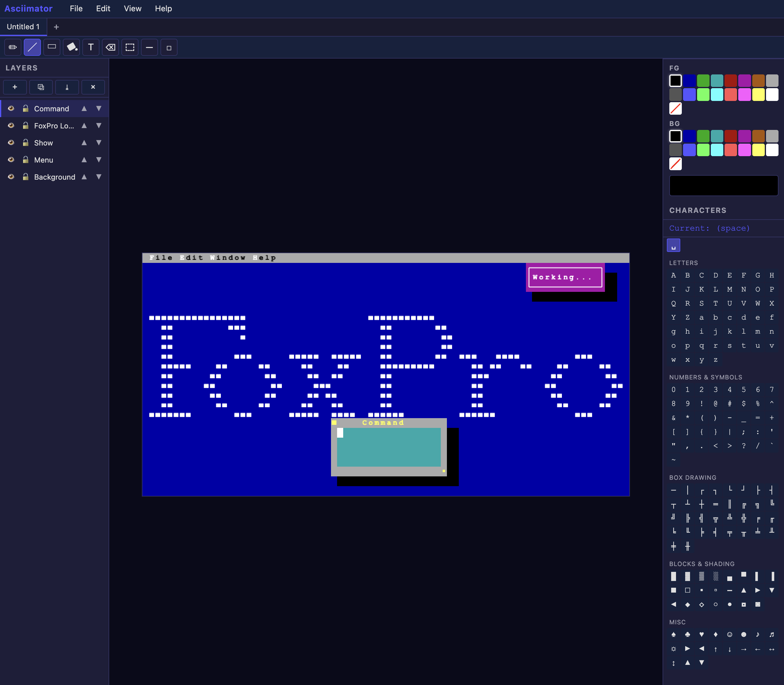Hide the FoxPro Logo layer

coord(11,125)
